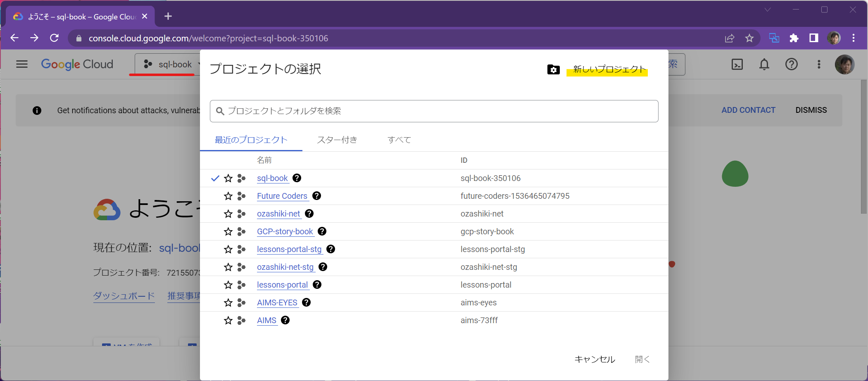This screenshot has height=381, width=868.
Task: Star the sql-book project
Action: (x=228, y=178)
